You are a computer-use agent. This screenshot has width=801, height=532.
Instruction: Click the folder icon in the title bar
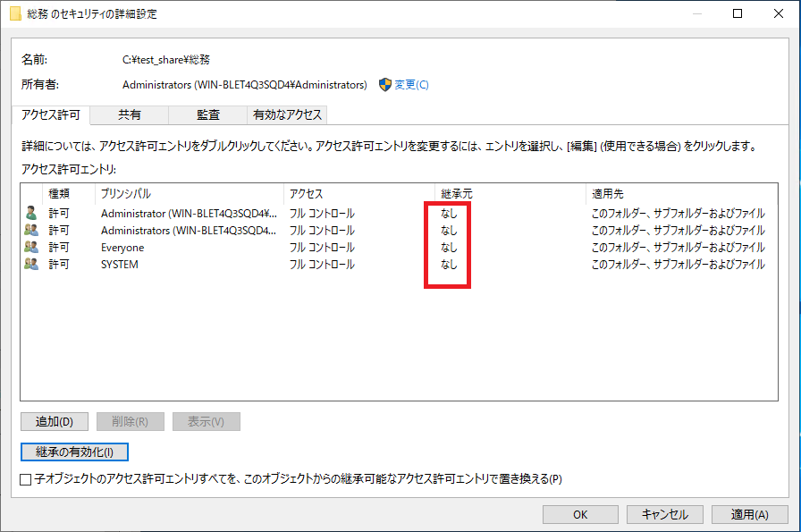(16, 13)
